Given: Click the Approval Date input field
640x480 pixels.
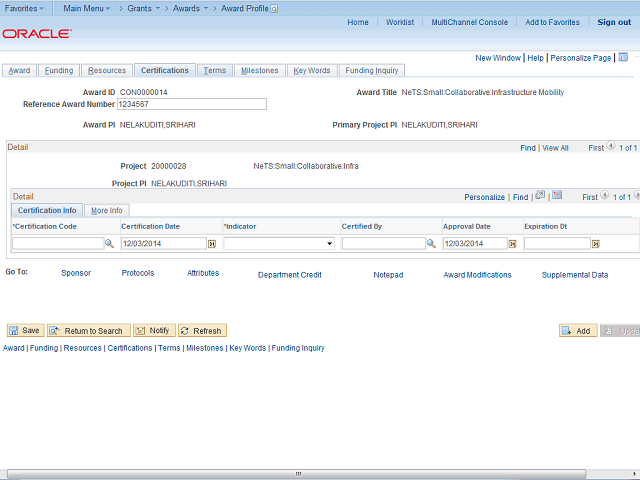Looking at the screenshot, I should point(475,244).
